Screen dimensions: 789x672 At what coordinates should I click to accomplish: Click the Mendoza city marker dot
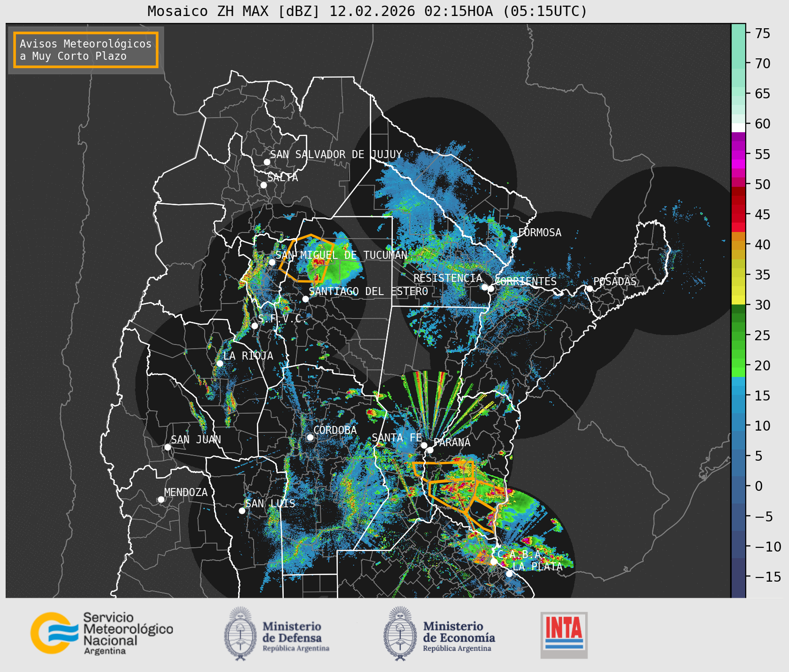pyautogui.click(x=161, y=499)
